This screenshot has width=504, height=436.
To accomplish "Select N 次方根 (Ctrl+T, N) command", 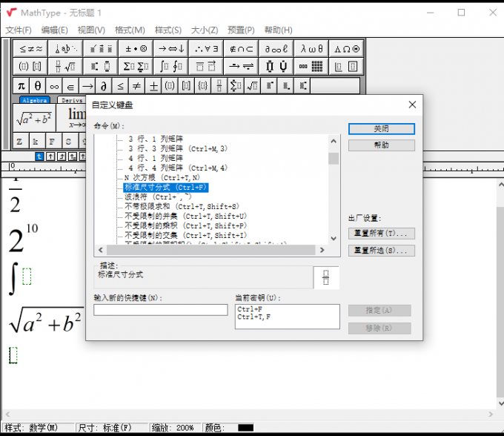I will [x=162, y=177].
